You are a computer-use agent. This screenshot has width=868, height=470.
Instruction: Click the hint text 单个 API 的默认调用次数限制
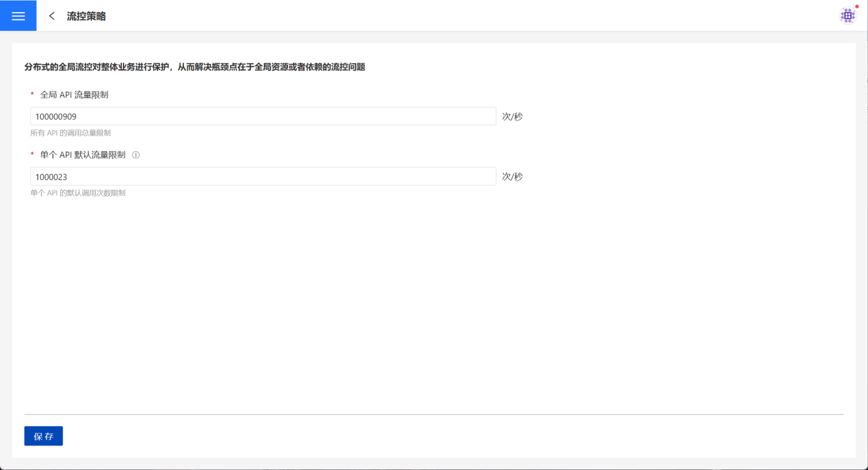point(78,193)
